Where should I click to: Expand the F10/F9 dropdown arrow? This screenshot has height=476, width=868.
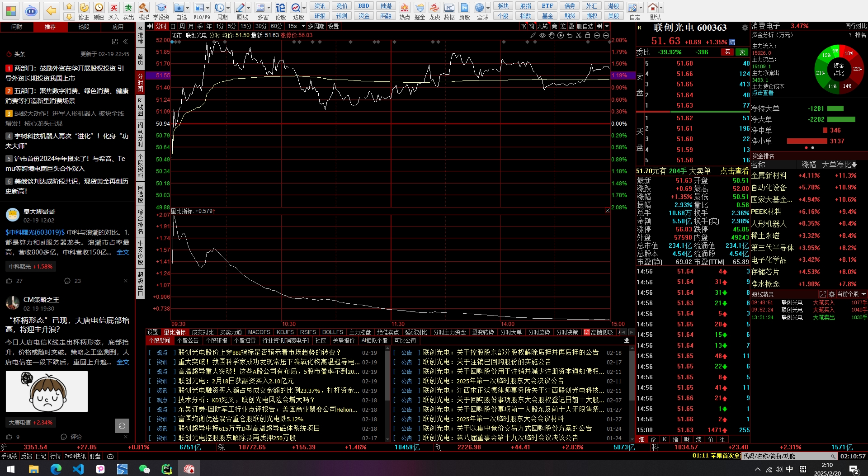[208, 8]
